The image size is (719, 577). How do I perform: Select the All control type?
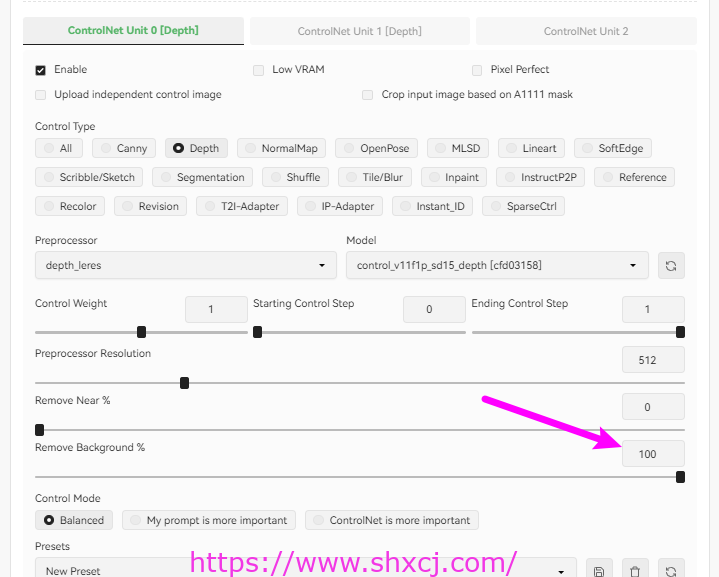[59, 148]
